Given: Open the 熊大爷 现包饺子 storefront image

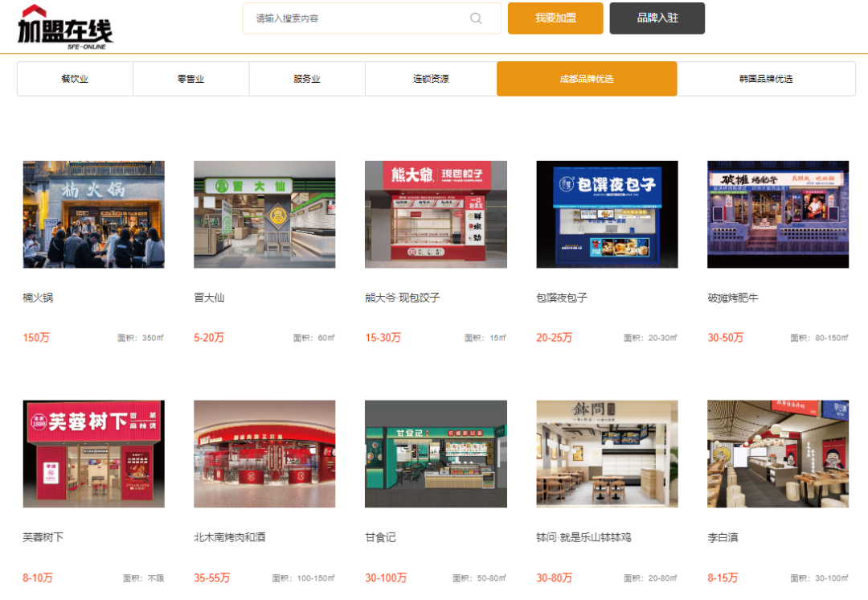Looking at the screenshot, I should click(436, 215).
